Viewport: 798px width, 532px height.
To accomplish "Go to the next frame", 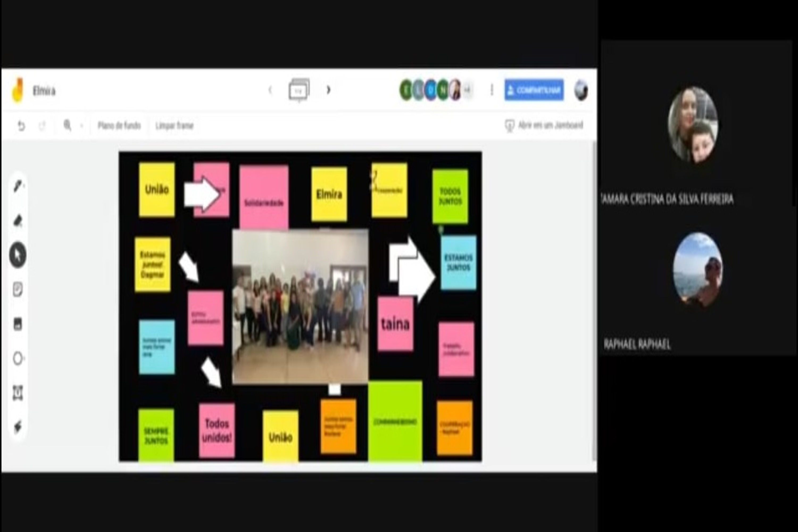I will (x=329, y=90).
